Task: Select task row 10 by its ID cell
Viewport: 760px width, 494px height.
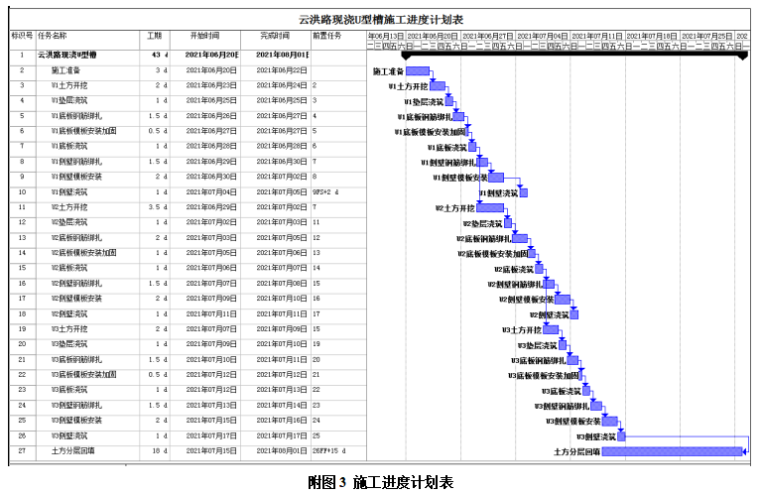Action: [x=21, y=192]
